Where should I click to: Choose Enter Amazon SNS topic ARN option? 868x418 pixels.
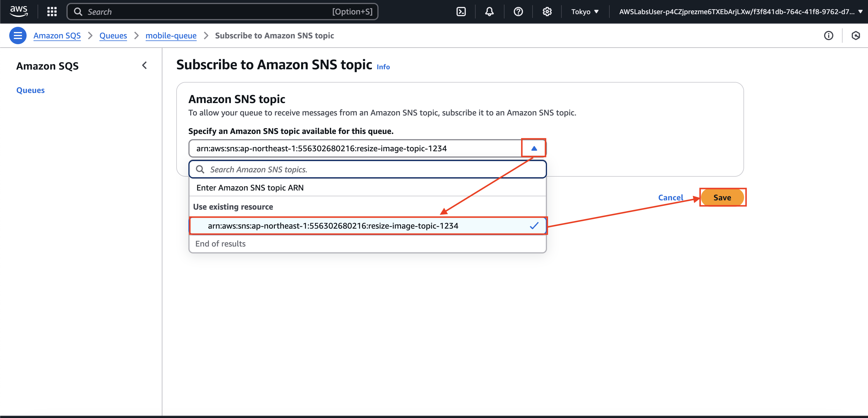tap(250, 187)
